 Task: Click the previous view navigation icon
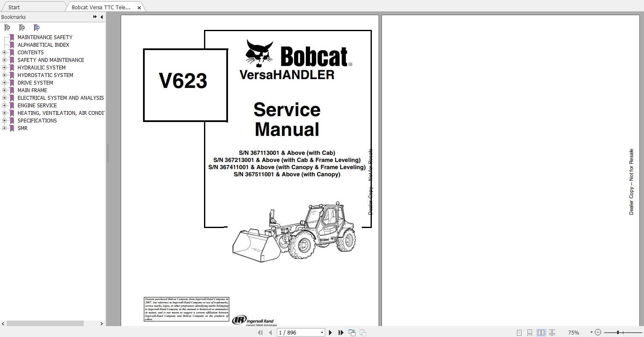(x=352, y=332)
